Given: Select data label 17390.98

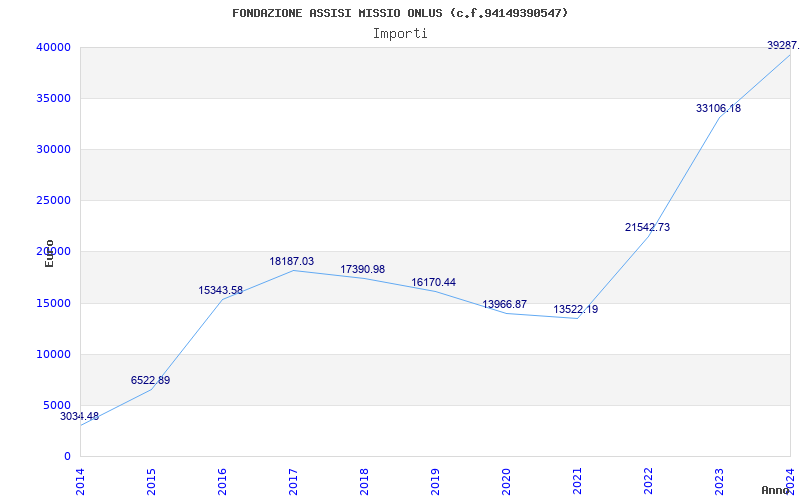Looking at the screenshot, I should pyautogui.click(x=363, y=269).
